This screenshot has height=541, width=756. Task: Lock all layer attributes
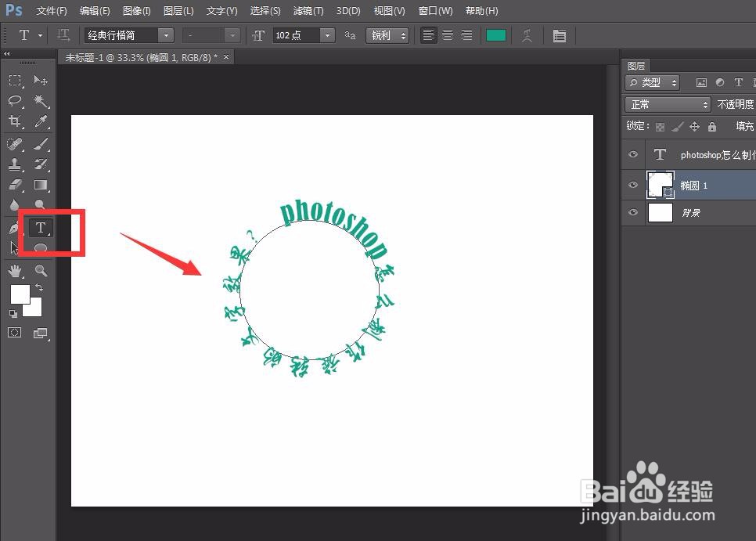[x=711, y=127]
